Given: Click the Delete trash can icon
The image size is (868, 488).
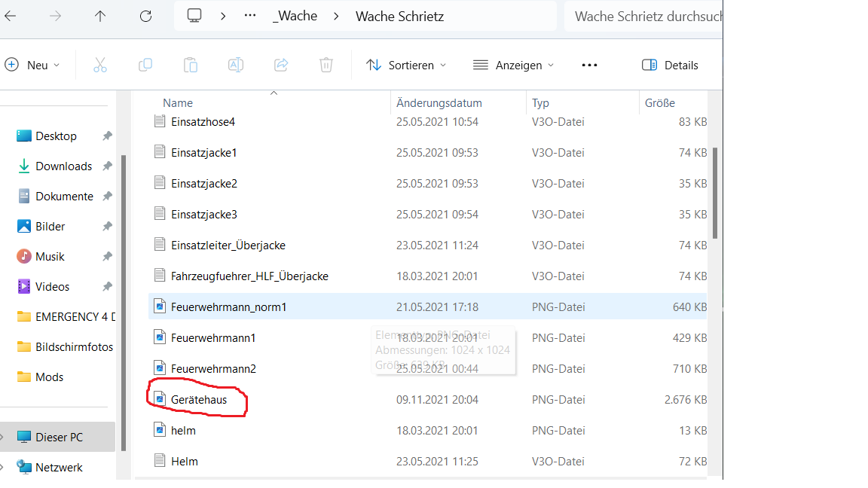Looking at the screenshot, I should pos(326,66).
